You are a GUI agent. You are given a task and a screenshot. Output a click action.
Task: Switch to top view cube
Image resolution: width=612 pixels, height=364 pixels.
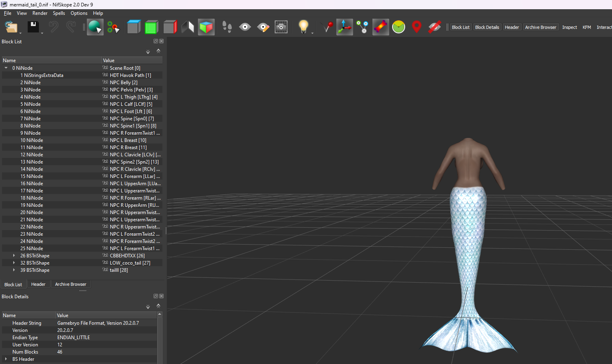[134, 27]
